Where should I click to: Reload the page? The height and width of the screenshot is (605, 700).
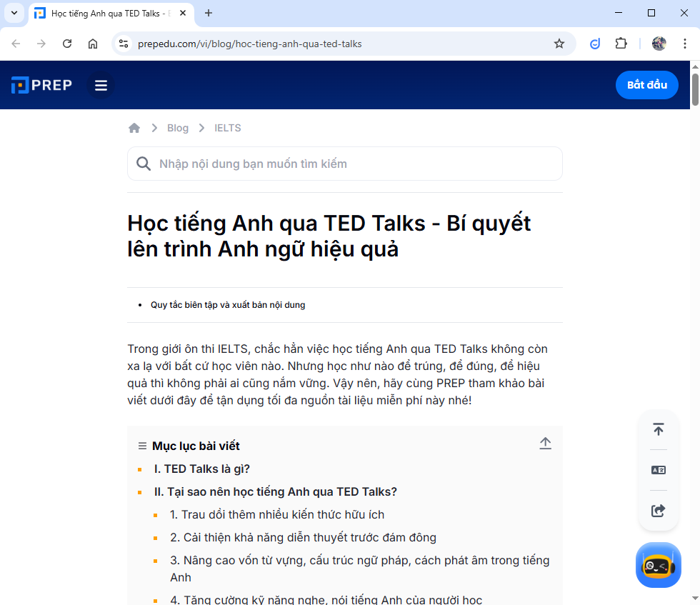point(67,44)
